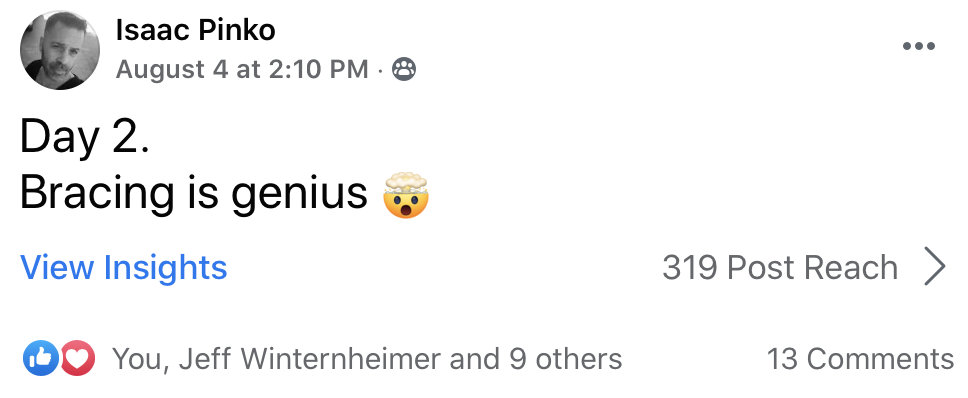The height and width of the screenshot is (398, 968).
Task: Open the Isaac Pinko profile name link
Action: (x=195, y=30)
